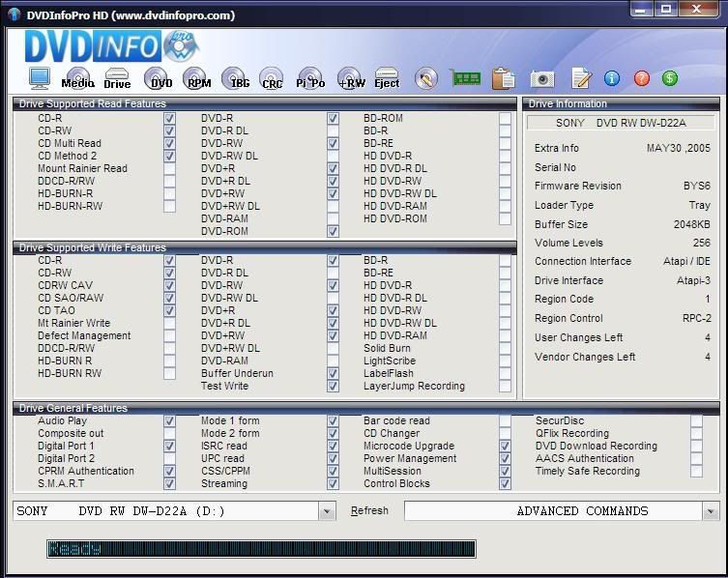This screenshot has height=578, width=728.
Task: Click the Refresh button
Action: [369, 510]
